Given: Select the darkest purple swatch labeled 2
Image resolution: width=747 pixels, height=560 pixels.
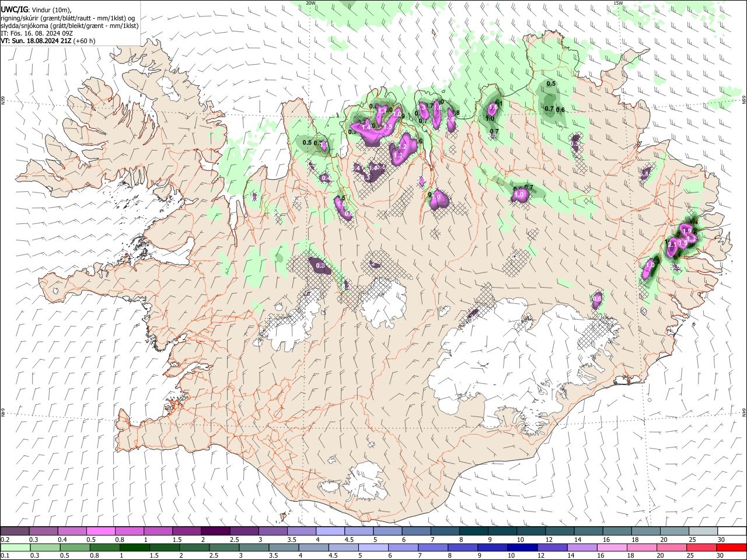Looking at the screenshot, I should (x=215, y=531).
